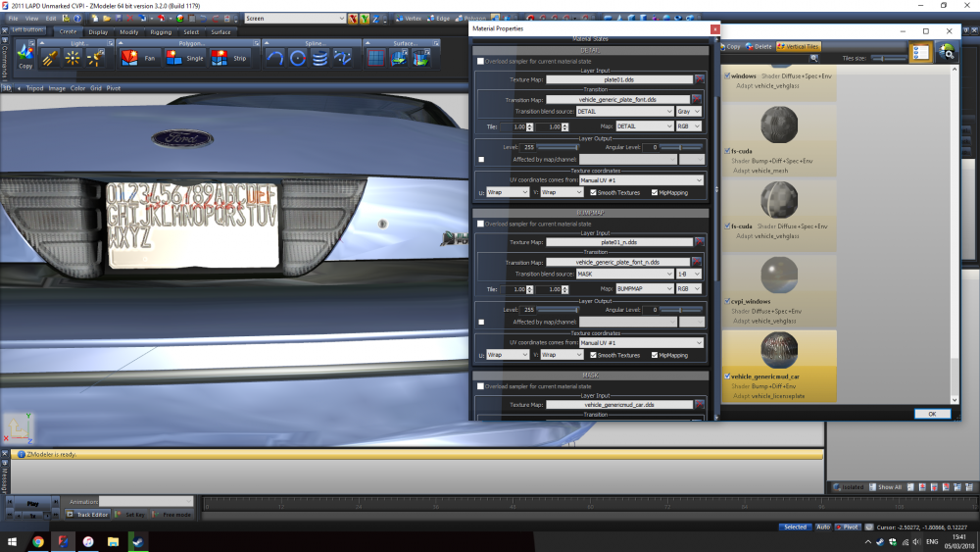Screen dimensions: 980x552
Task: Toggle the Y axis lock button
Action: click(x=365, y=19)
